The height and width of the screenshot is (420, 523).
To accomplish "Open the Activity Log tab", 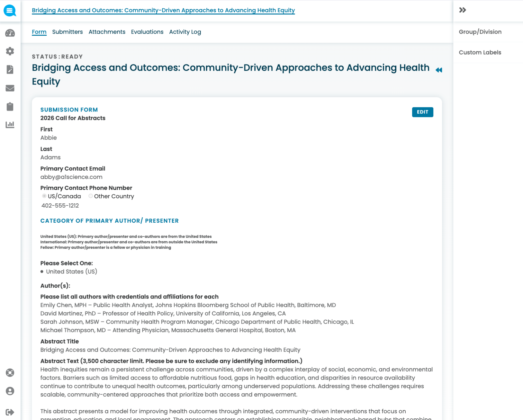I will (185, 32).
